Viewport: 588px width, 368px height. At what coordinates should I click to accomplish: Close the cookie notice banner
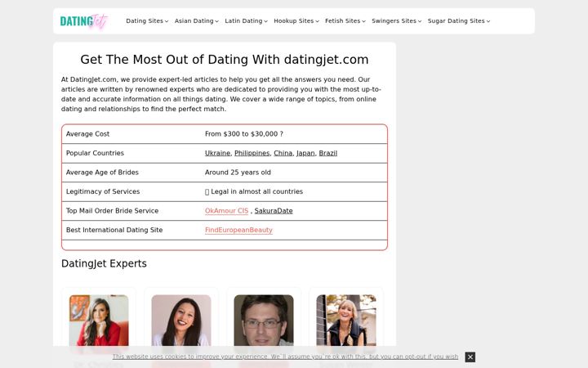click(x=470, y=357)
